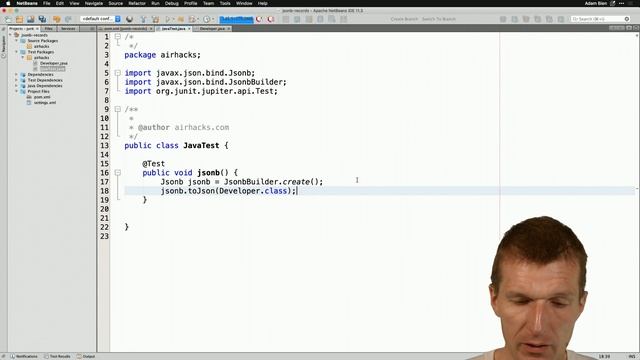Click the Save All toolbar icon
The height and width of the screenshot is (360, 640).
(x=42, y=19)
